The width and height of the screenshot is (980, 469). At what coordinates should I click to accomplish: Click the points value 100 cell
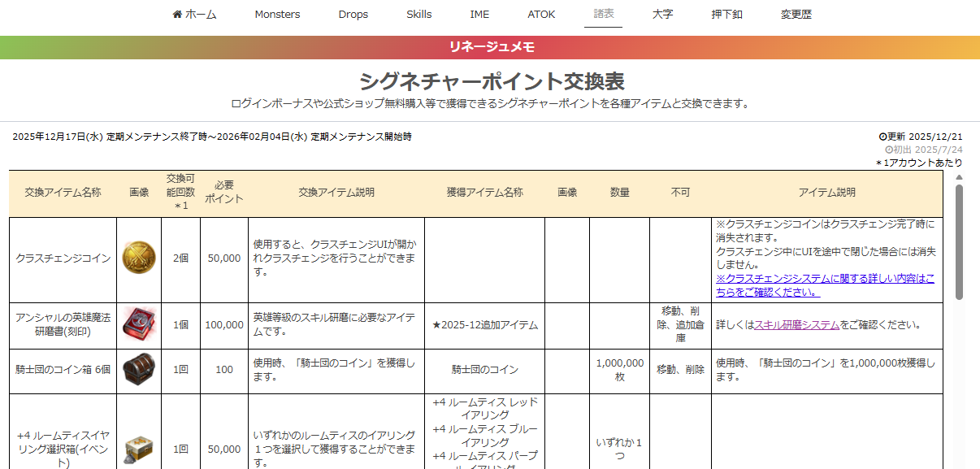pos(223,370)
